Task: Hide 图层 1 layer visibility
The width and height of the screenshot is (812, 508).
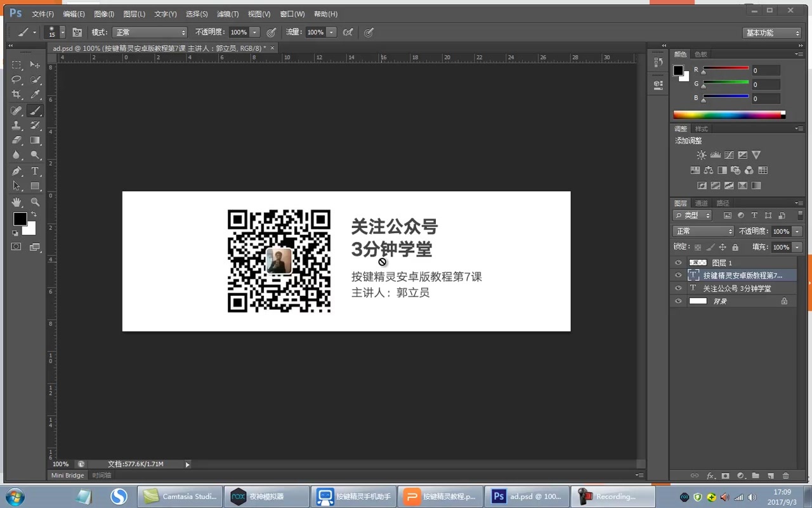Action: 678,263
